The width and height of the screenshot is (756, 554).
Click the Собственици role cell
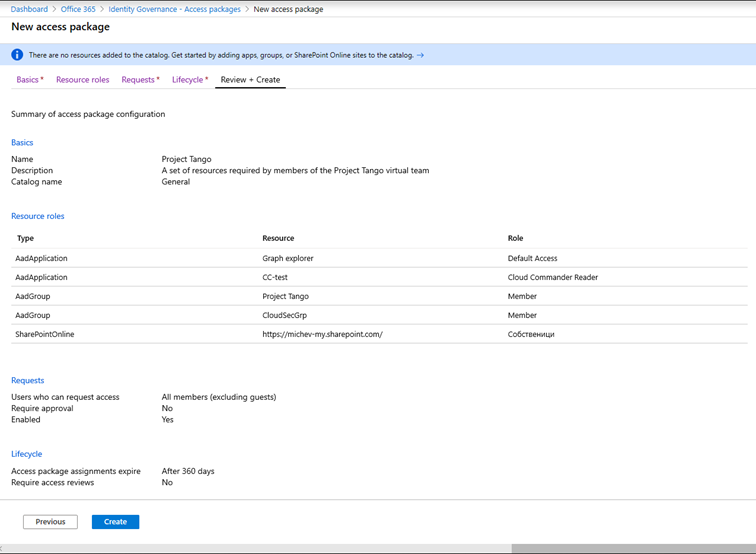(x=531, y=334)
